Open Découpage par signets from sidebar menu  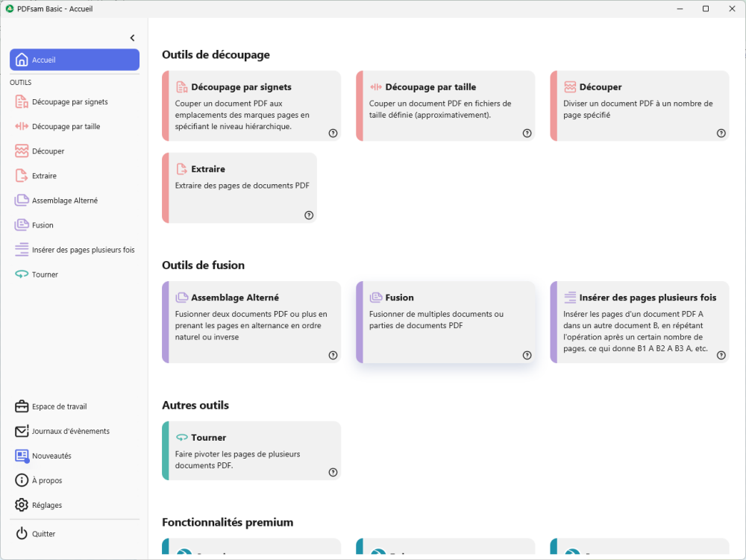point(75,101)
